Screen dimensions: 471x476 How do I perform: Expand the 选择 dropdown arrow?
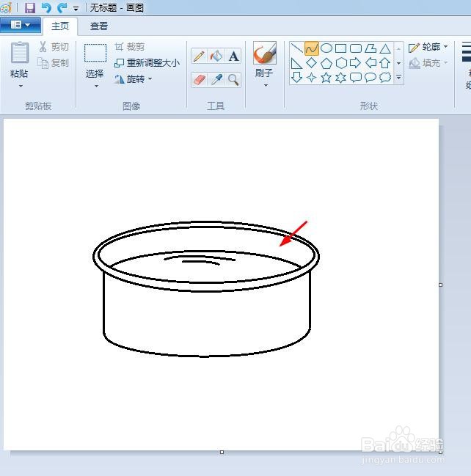point(96,87)
